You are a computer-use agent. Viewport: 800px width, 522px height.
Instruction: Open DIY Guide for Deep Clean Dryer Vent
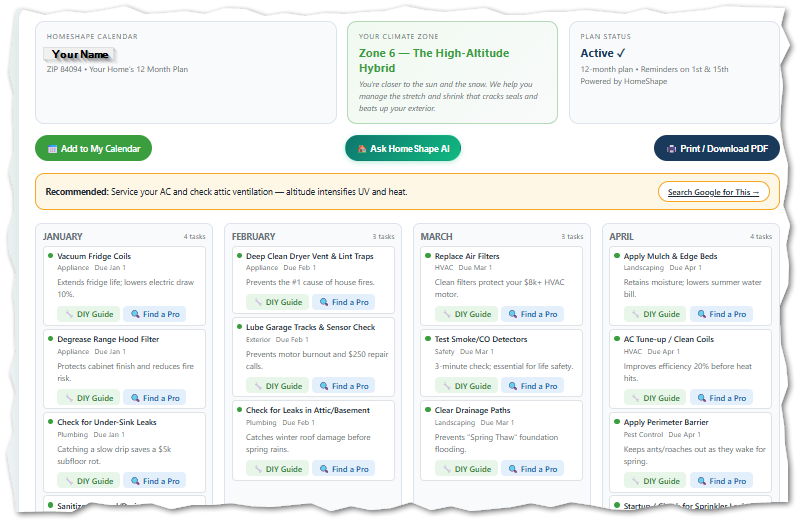click(277, 302)
